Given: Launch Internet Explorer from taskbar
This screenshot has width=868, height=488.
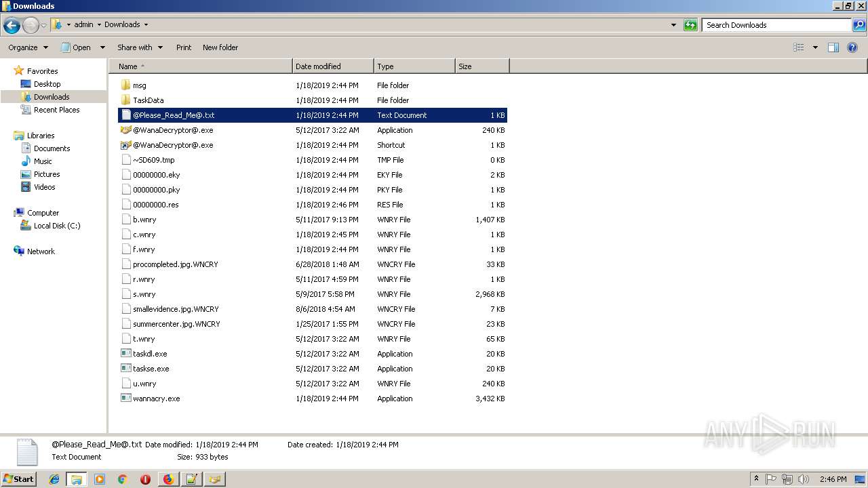Looking at the screenshot, I should pyautogui.click(x=54, y=479).
